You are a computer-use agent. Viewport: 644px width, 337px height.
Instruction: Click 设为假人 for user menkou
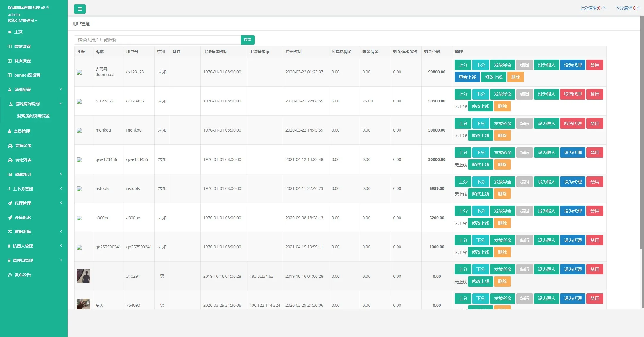pos(546,124)
